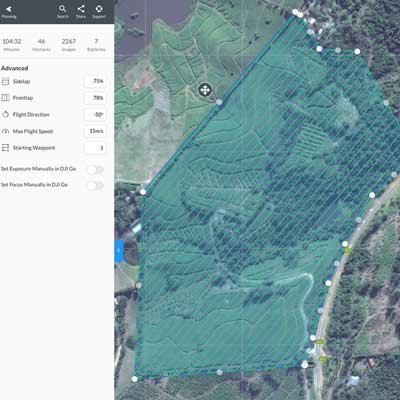
Task: Click the Frontlap icon
Action: tap(5, 98)
